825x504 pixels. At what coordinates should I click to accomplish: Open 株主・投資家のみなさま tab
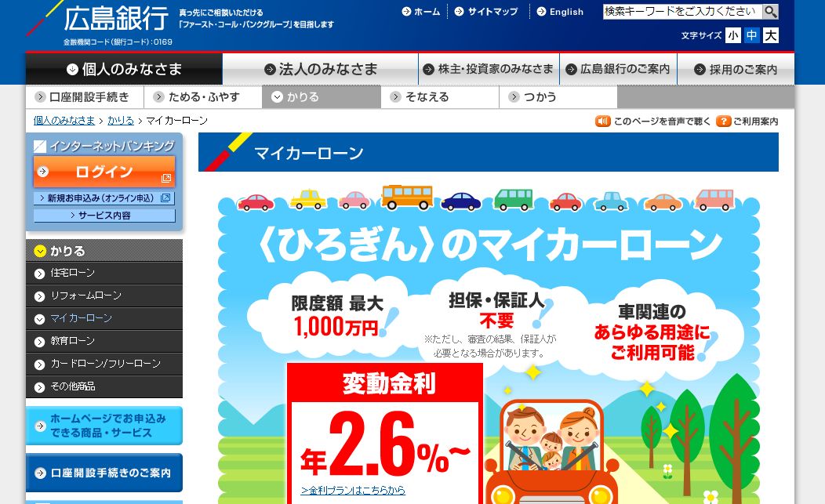click(489, 69)
